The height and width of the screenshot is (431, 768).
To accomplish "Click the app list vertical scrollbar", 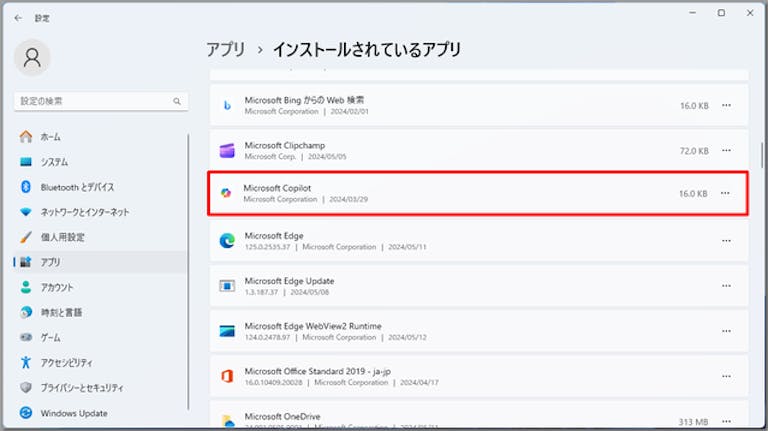I will [x=762, y=155].
